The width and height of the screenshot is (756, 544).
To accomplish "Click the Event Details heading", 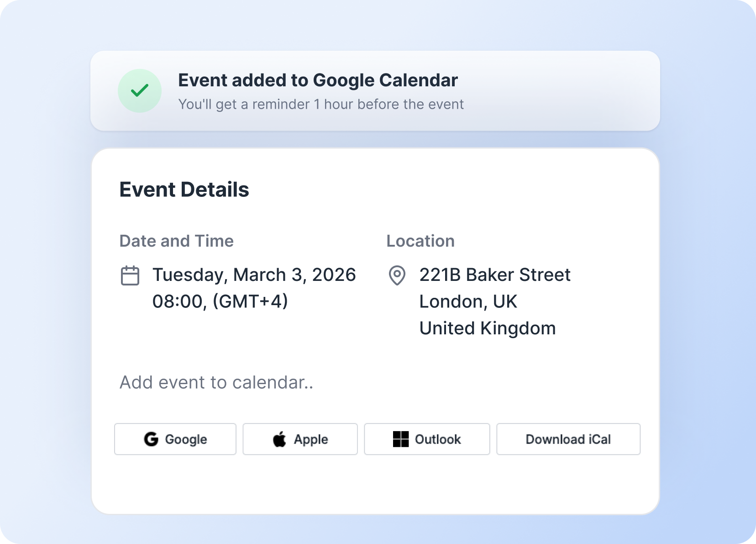I will 184,189.
